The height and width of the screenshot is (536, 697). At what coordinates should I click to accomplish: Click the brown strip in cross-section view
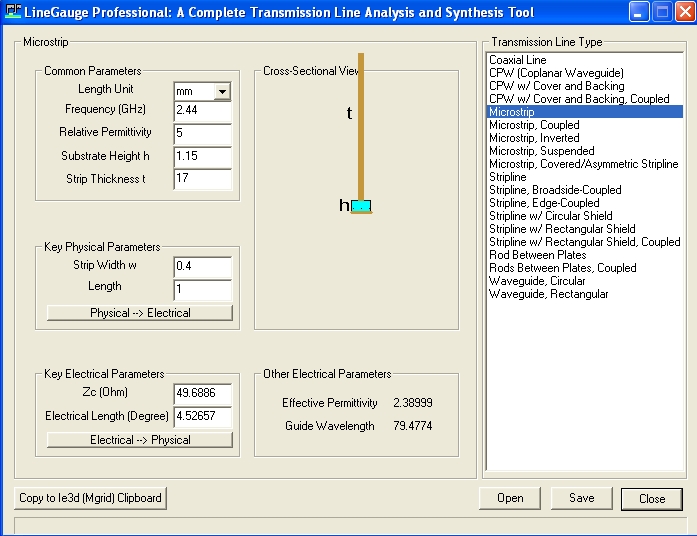(x=361, y=127)
